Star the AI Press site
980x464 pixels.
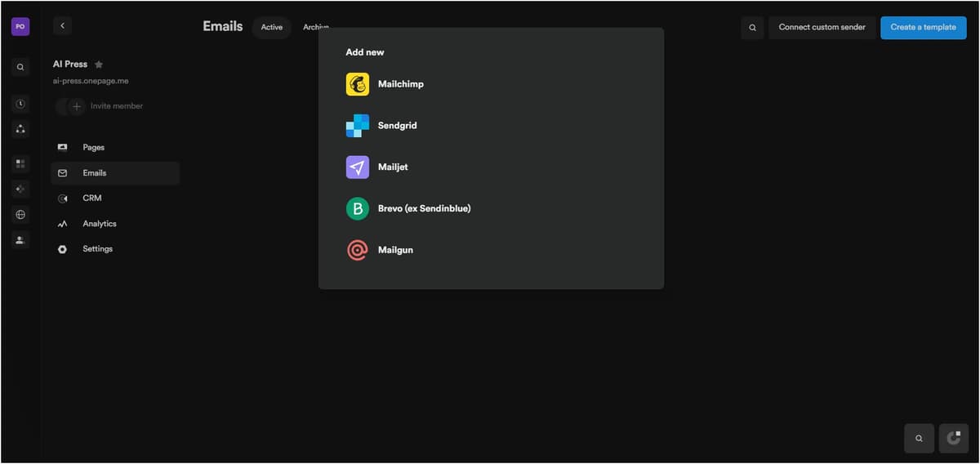pos(99,65)
